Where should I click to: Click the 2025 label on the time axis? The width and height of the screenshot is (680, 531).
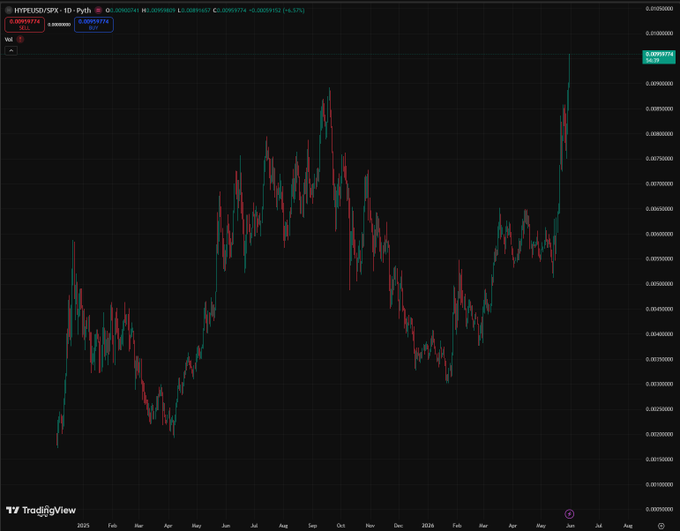click(x=83, y=525)
